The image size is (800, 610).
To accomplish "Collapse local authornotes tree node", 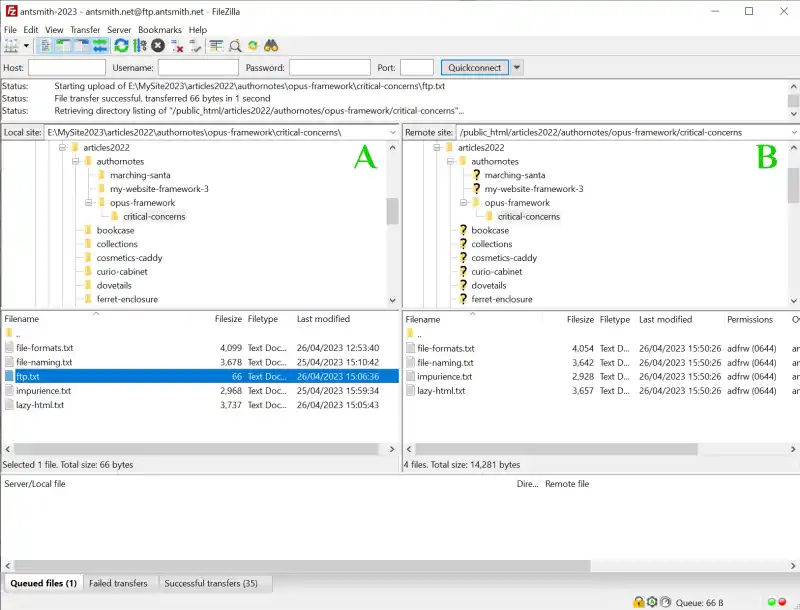I will (76, 161).
